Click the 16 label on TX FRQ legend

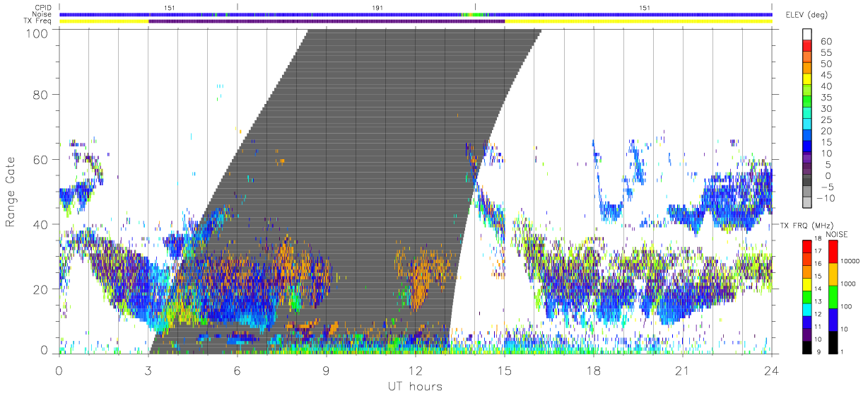point(818,264)
